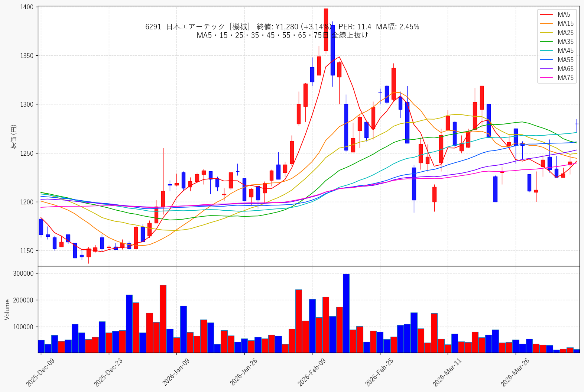
Task: Click the tallest red candlestick reaching 1400
Action: click(326, 30)
